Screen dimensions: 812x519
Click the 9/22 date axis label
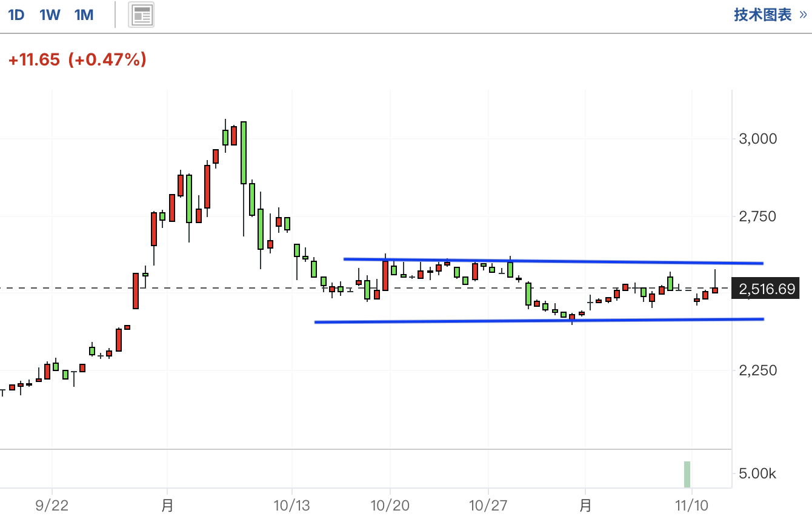tap(52, 505)
